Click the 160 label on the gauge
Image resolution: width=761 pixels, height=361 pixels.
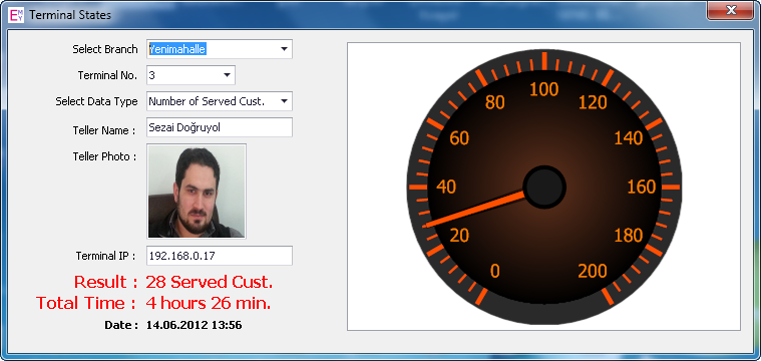point(642,187)
